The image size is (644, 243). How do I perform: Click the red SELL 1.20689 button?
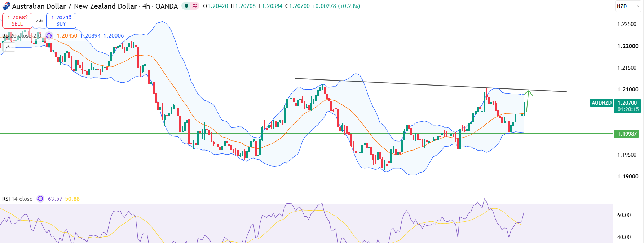coord(17,21)
